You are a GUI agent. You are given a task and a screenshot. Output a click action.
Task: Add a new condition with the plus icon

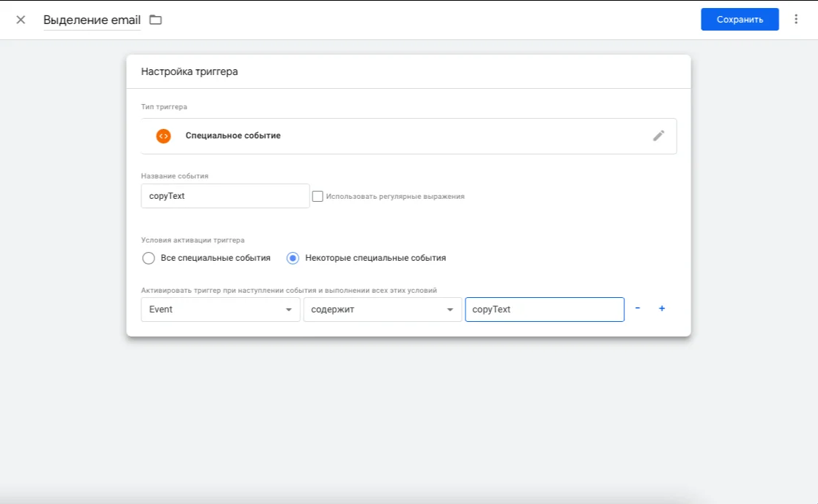pos(662,309)
